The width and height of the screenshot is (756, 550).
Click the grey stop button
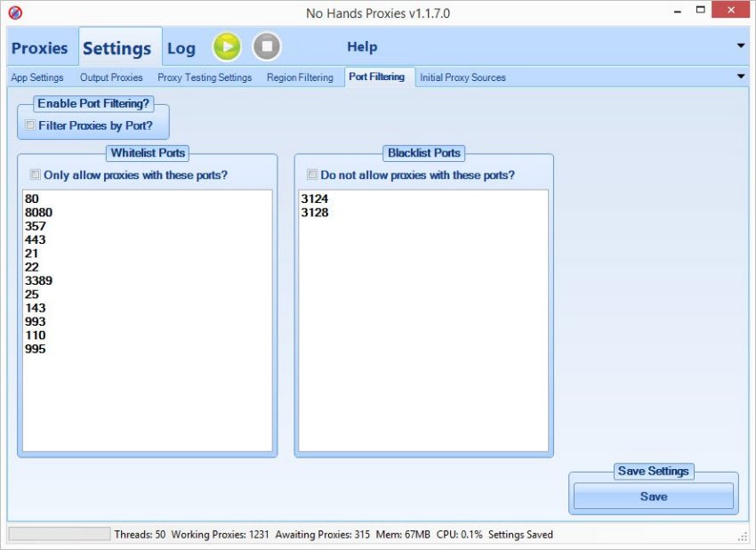pos(267,46)
